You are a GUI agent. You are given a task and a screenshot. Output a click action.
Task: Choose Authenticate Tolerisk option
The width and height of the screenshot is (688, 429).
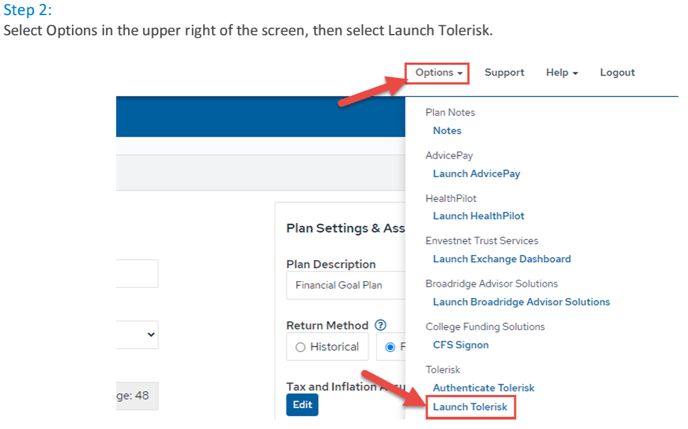483,387
